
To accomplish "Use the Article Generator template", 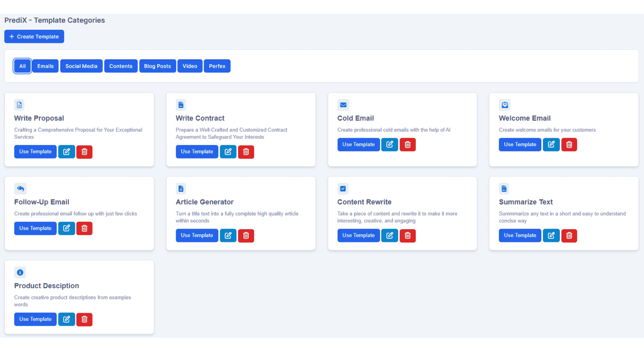I will click(197, 236).
